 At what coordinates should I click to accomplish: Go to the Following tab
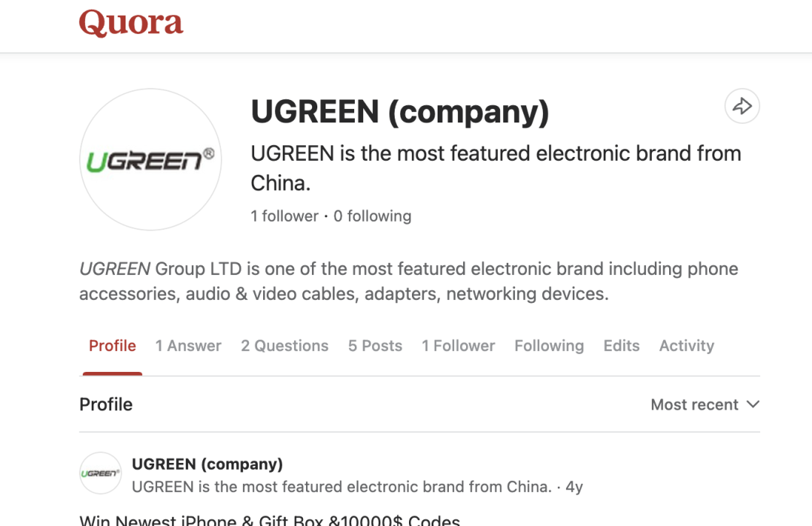(549, 346)
